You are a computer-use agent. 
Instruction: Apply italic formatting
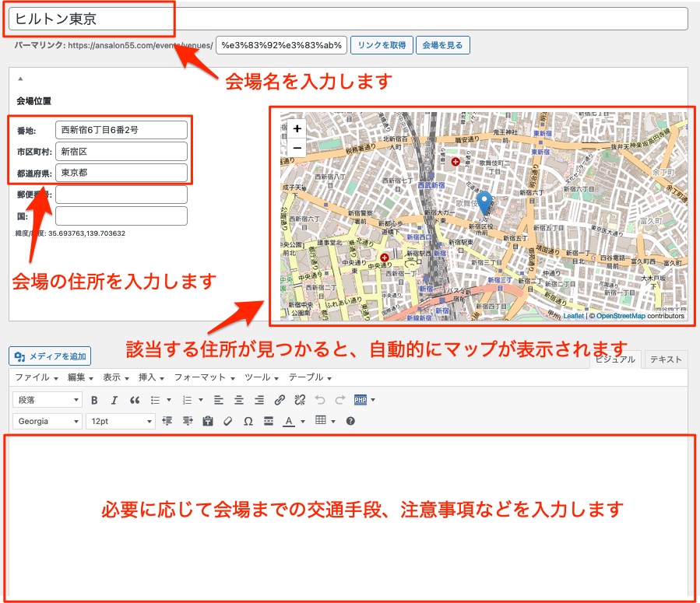point(114,400)
